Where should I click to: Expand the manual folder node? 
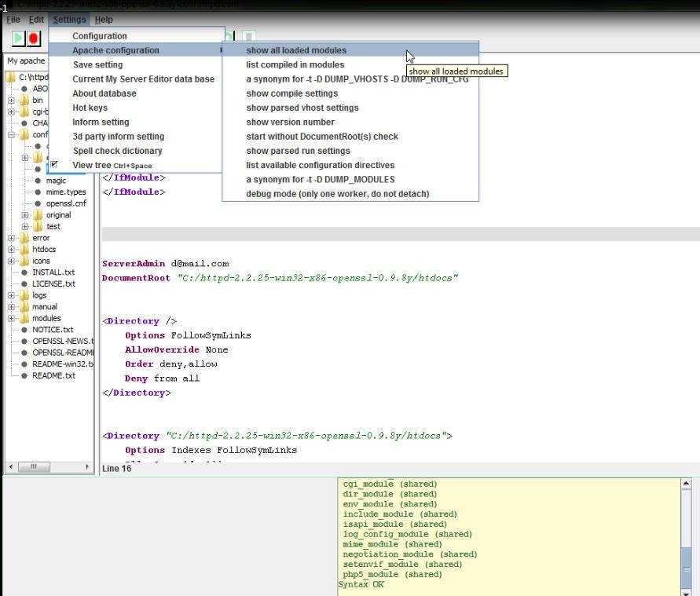(x=12, y=307)
